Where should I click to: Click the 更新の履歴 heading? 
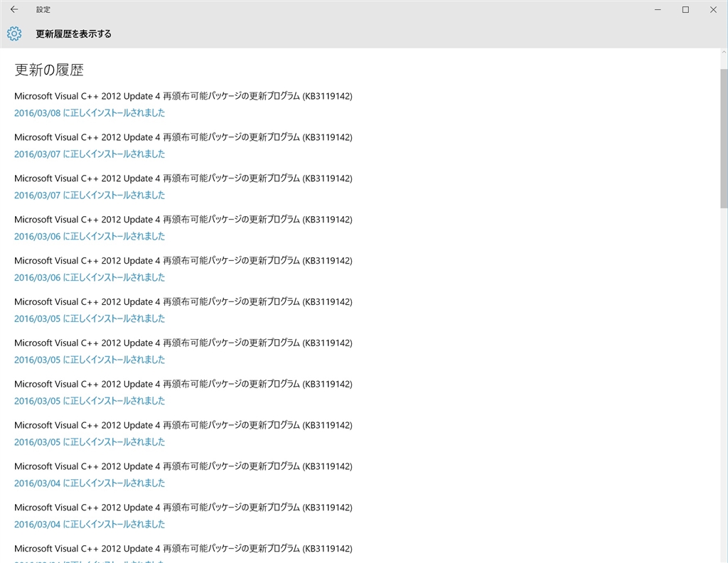49,70
